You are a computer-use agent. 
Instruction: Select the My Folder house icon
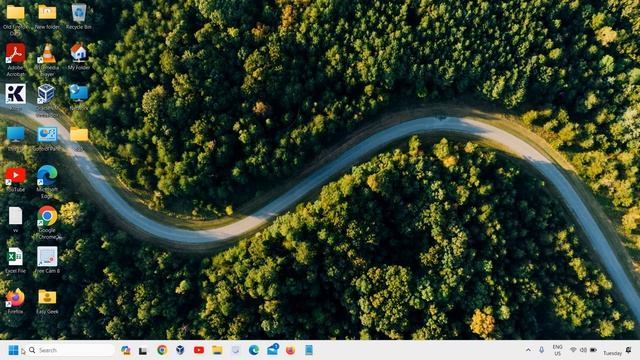(78, 56)
